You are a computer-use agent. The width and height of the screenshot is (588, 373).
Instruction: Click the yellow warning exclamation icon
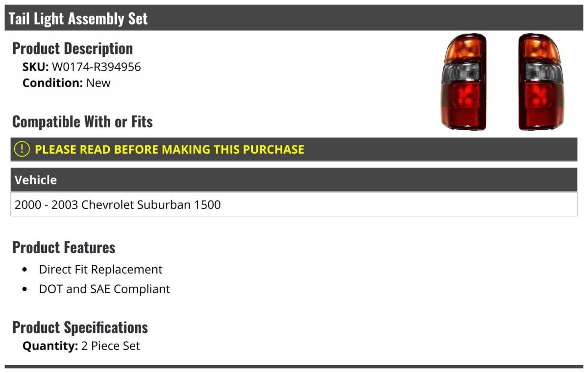click(22, 149)
